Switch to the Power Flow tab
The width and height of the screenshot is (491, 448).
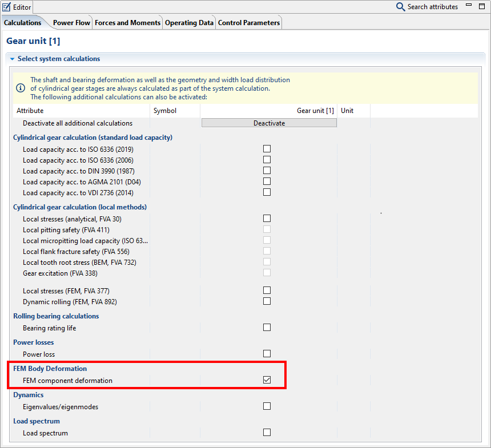71,23
